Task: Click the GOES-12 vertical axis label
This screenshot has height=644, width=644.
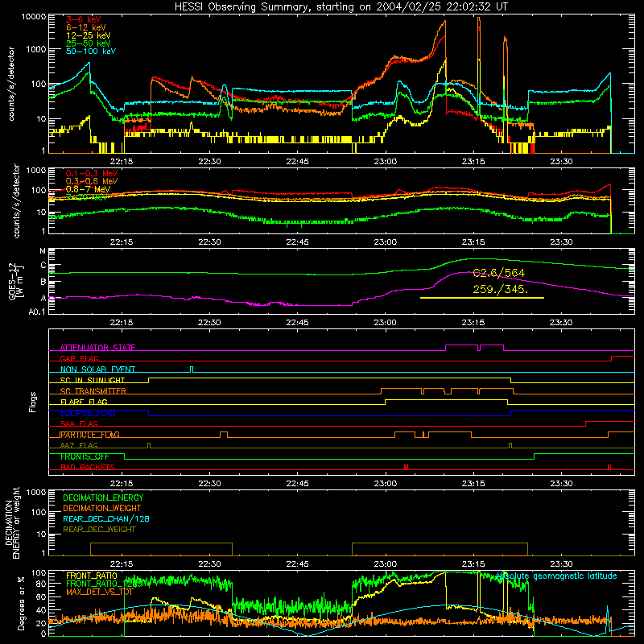Action: 15,281
